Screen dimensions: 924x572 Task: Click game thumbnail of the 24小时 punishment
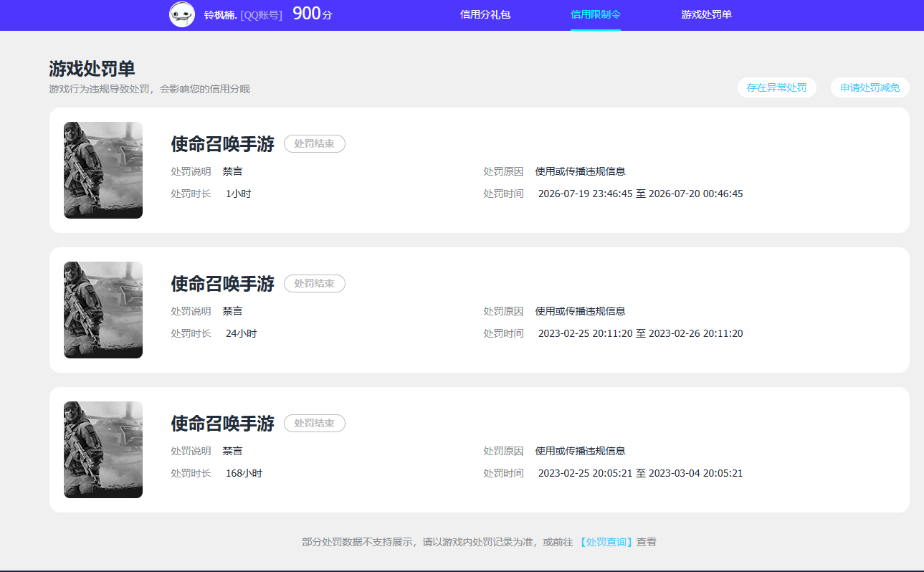103,310
